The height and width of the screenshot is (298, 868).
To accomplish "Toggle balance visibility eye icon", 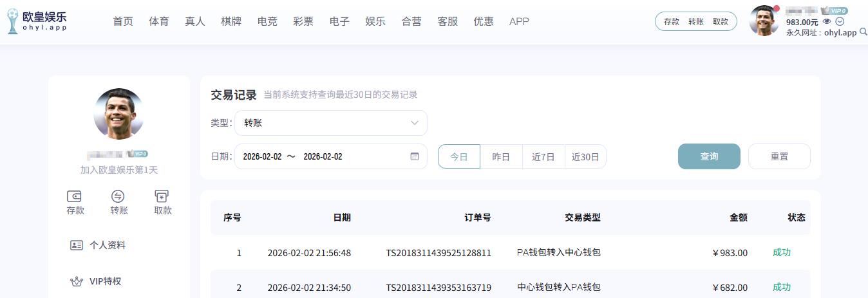I will click(x=827, y=21).
